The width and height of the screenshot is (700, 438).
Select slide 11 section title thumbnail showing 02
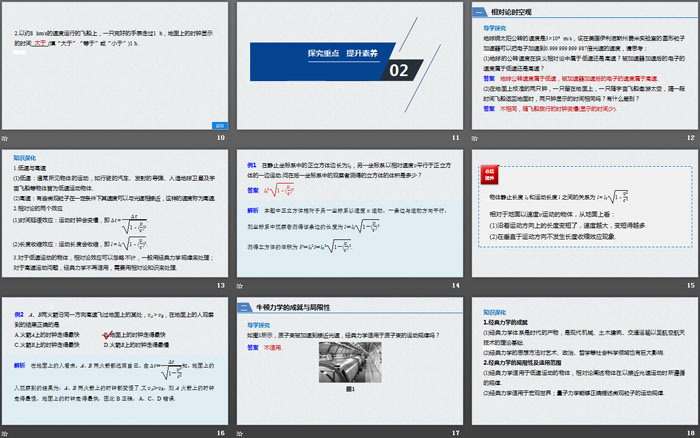coord(350,66)
